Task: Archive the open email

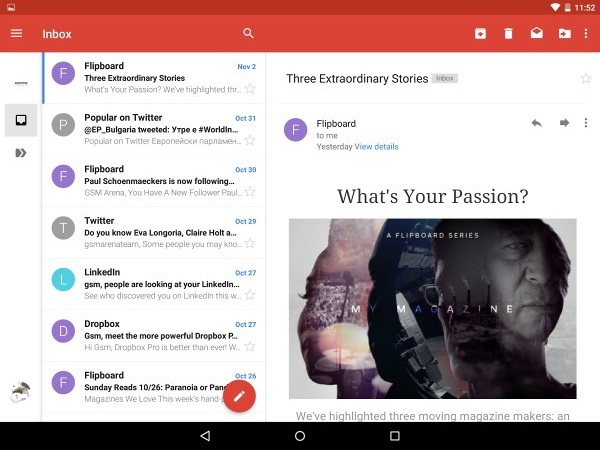Action: pos(481,34)
